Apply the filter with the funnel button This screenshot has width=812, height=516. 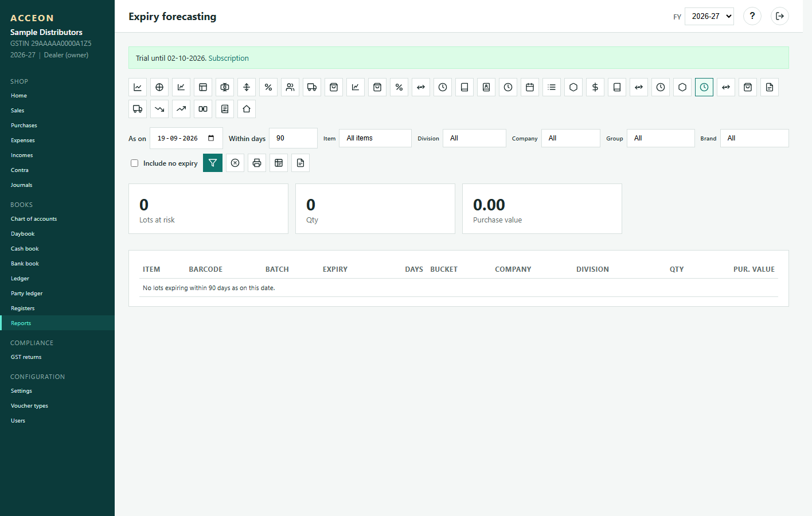point(213,163)
